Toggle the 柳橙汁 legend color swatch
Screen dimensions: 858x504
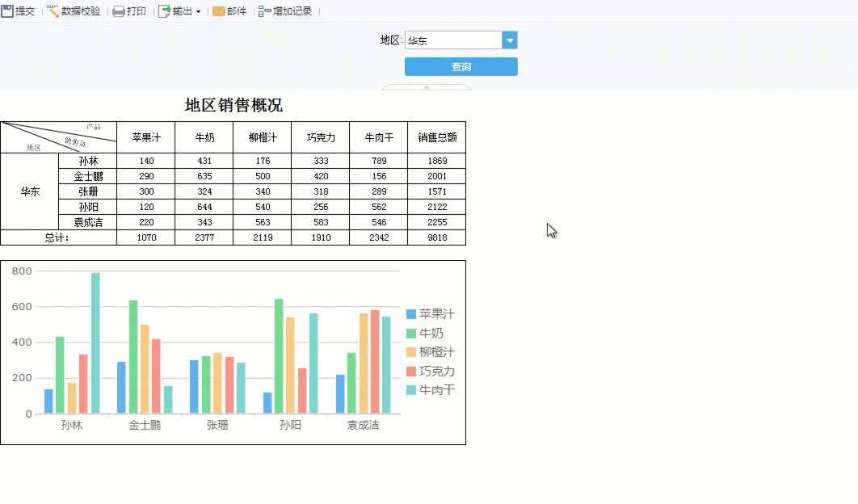(x=411, y=352)
